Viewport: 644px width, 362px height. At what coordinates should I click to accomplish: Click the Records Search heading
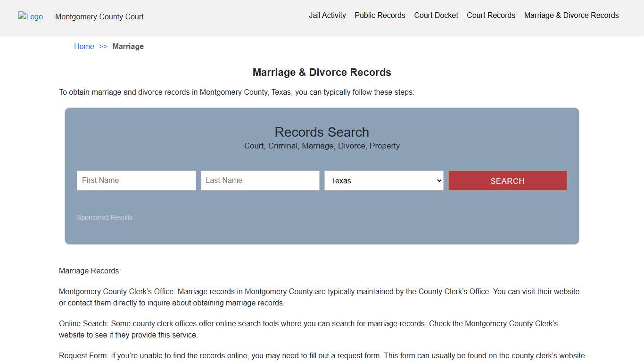point(322,132)
